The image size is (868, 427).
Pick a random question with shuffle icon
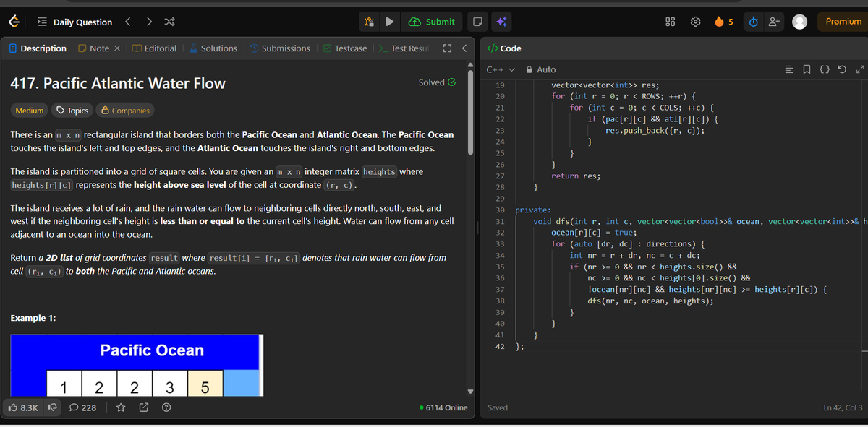click(x=170, y=22)
